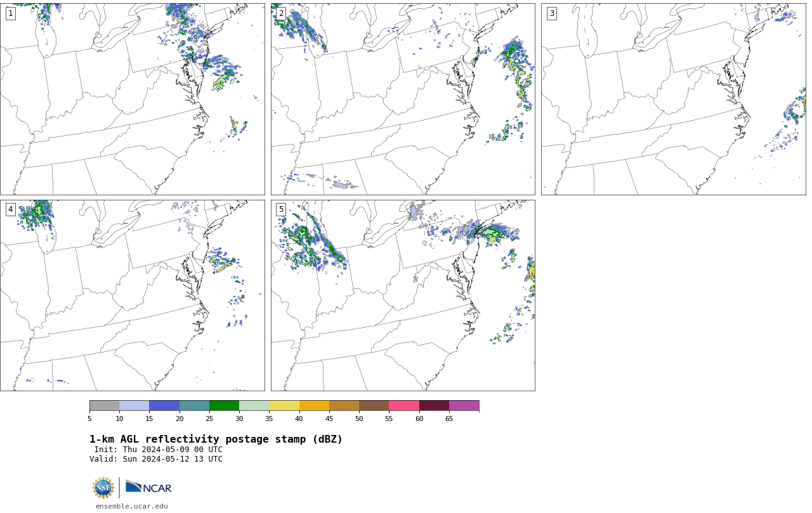
Task: Click the NCAR logo
Action: (148, 487)
